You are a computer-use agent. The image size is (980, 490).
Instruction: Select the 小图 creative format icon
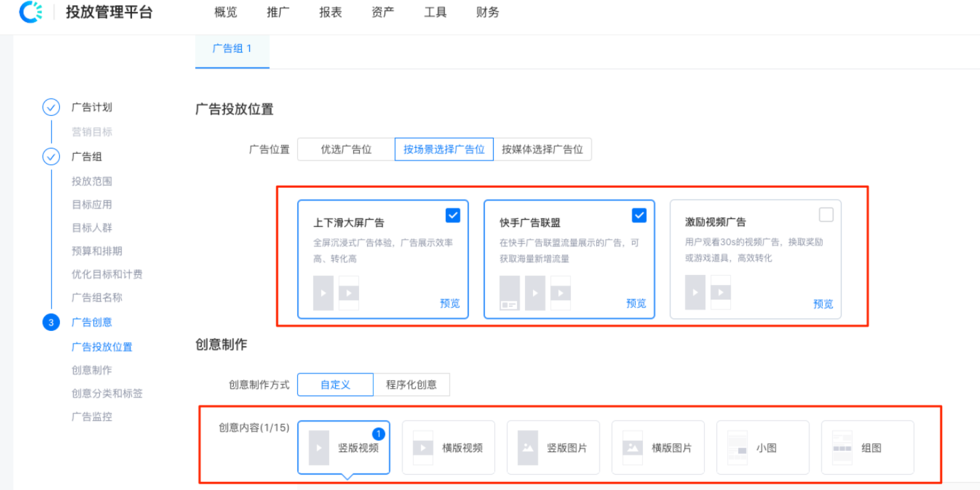762,447
